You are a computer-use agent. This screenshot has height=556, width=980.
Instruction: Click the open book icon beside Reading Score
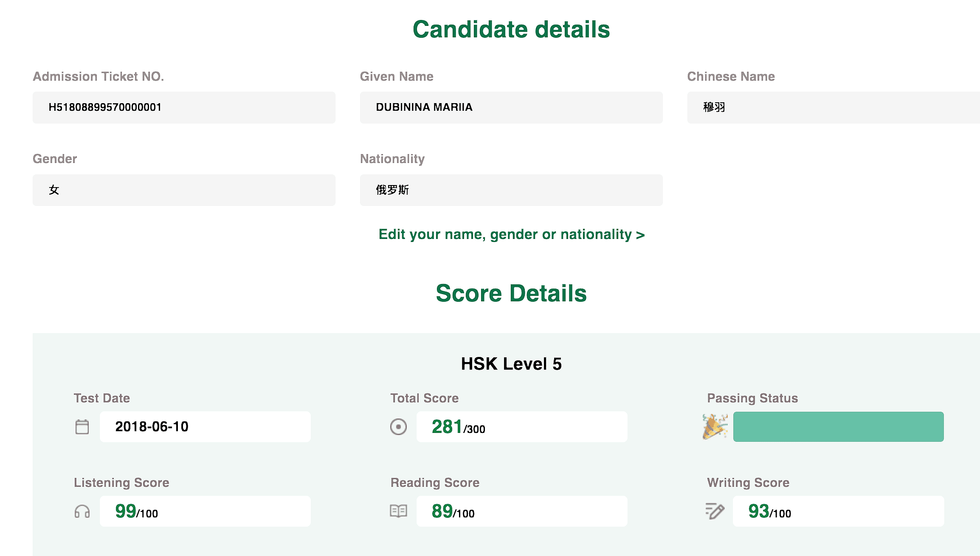click(x=398, y=511)
